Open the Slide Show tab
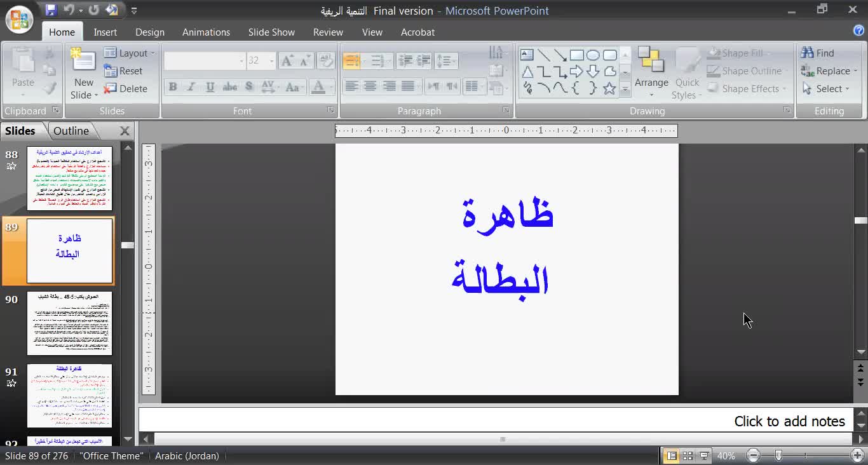868x465 pixels. [x=271, y=32]
